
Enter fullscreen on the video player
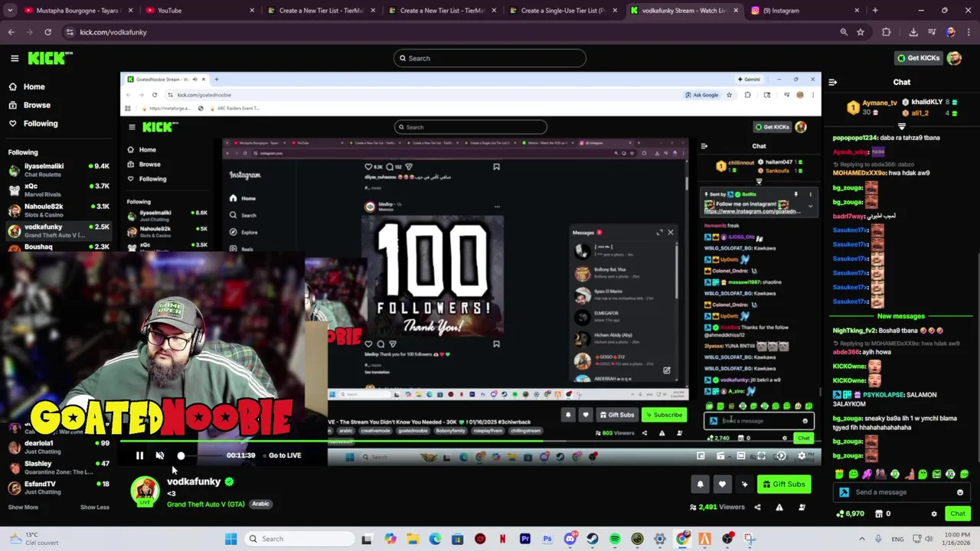(761, 456)
